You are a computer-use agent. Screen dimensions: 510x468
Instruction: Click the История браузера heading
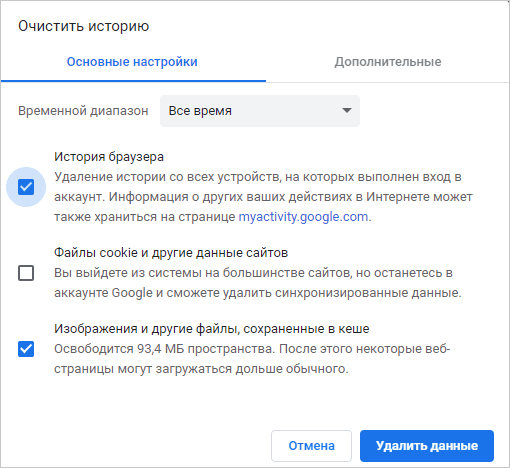pos(109,157)
